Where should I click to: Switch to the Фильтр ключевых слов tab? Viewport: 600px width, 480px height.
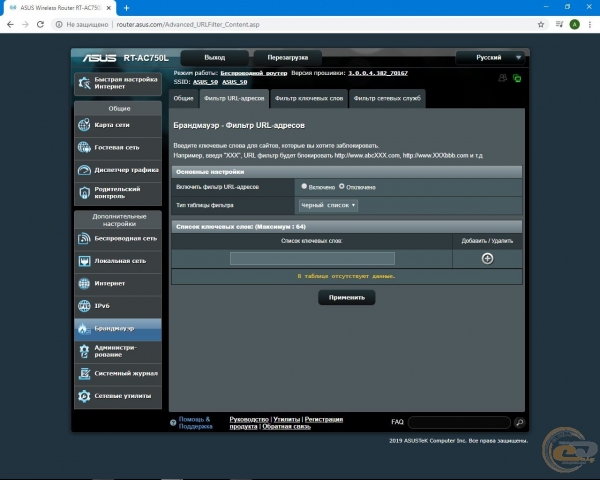(x=308, y=98)
